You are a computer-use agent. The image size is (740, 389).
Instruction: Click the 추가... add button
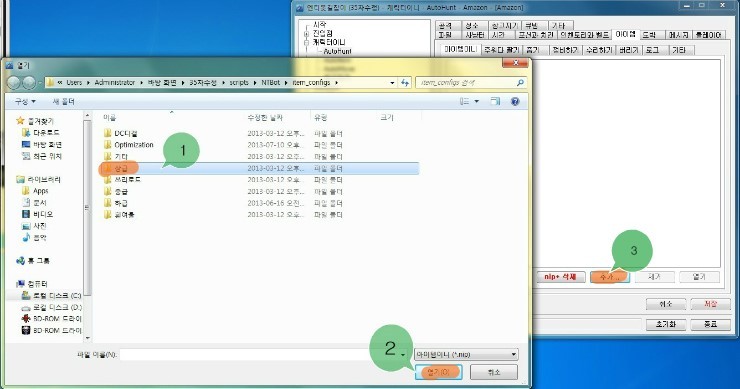(609, 277)
